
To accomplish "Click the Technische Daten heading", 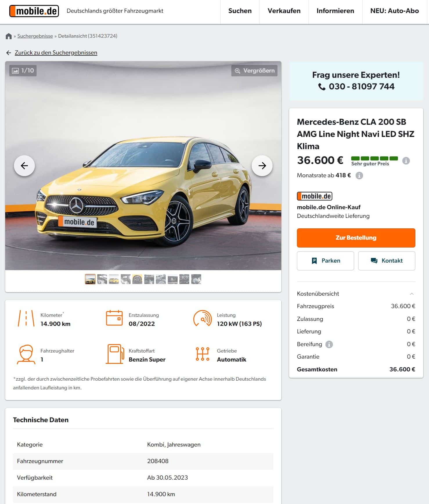I will pyautogui.click(x=41, y=420).
